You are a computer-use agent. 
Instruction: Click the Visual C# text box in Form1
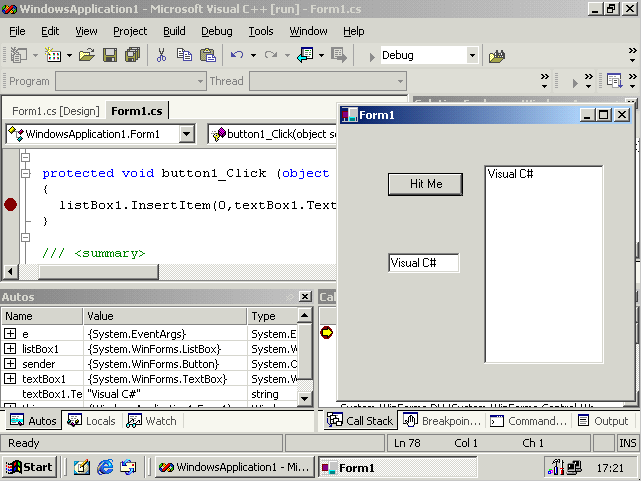424,263
